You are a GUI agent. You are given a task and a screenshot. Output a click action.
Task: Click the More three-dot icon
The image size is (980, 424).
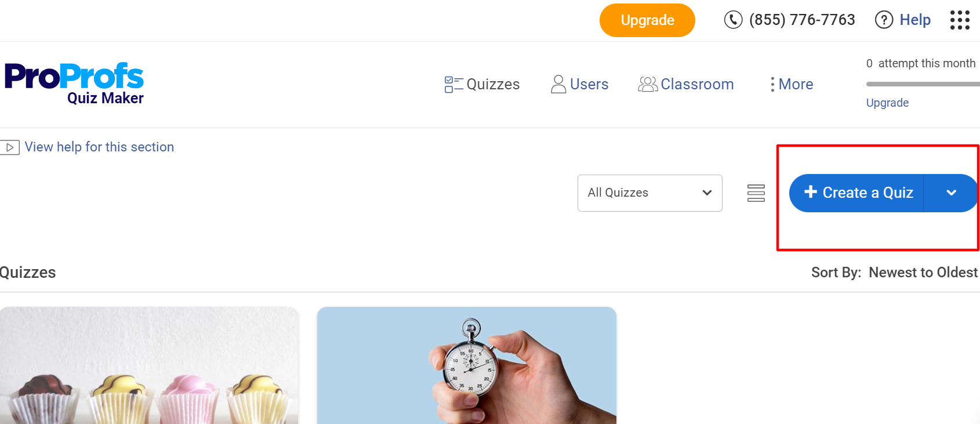pyautogui.click(x=772, y=85)
